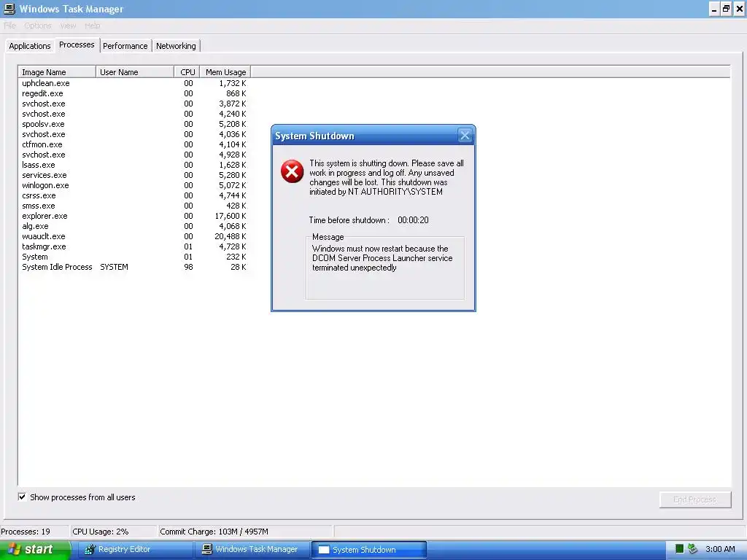
Task: Open the File menu
Action: 9,26
